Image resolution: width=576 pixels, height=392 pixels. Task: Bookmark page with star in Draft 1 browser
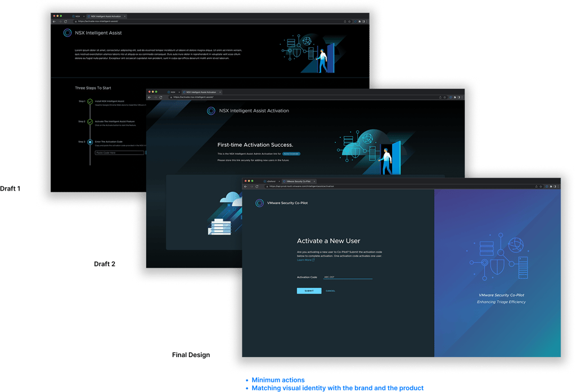[349, 21]
